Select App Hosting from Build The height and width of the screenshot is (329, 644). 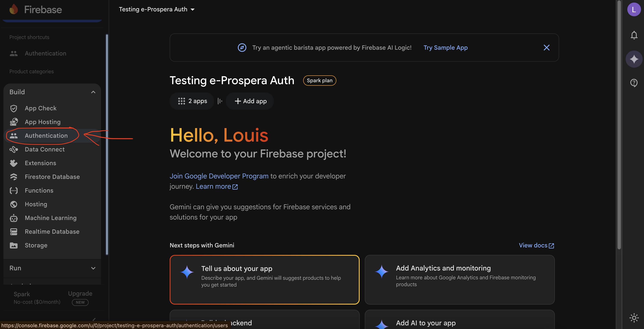click(x=43, y=122)
